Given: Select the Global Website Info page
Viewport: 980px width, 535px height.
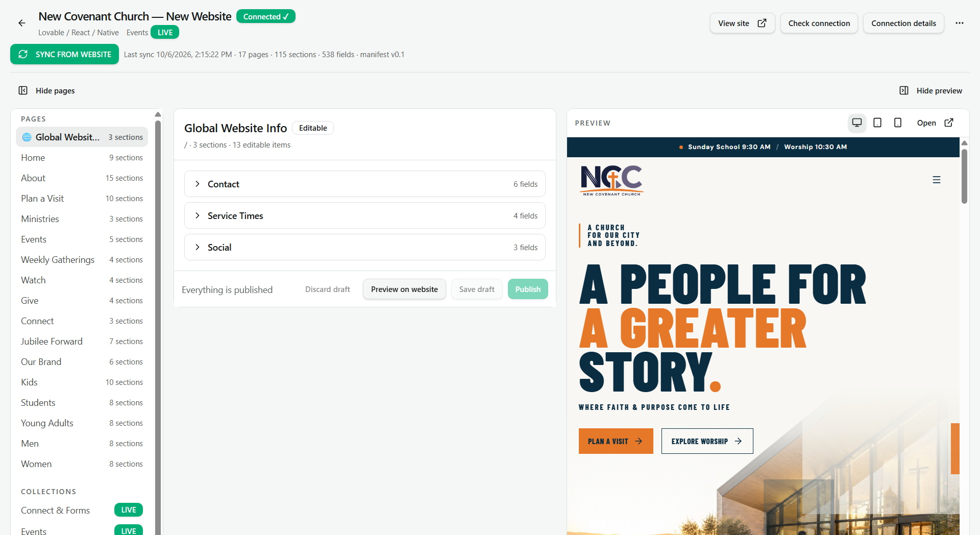Looking at the screenshot, I should [x=82, y=137].
